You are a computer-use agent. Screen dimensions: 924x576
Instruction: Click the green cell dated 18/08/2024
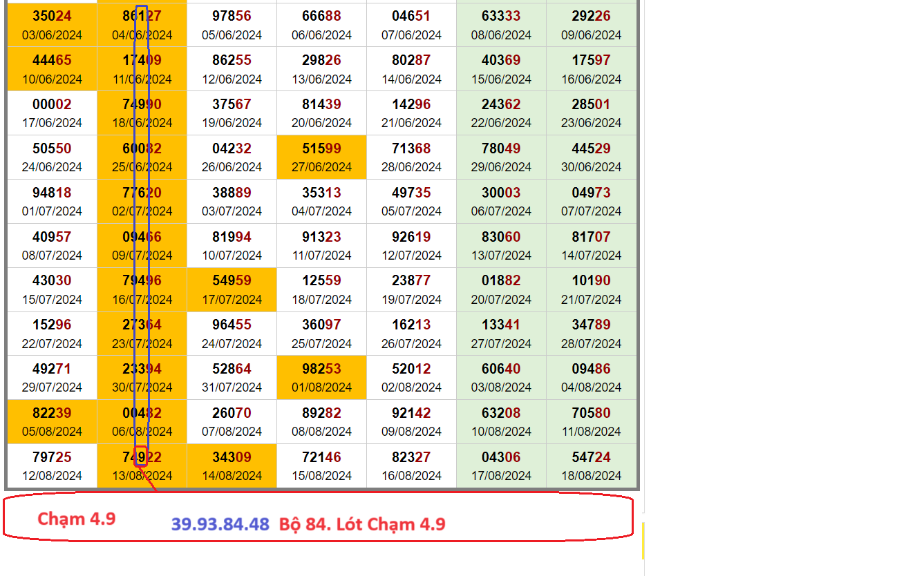click(x=591, y=465)
